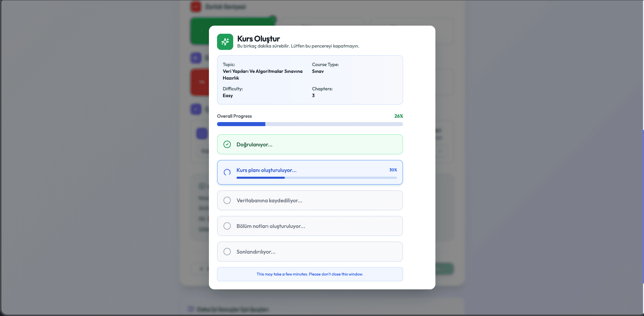The image size is (644, 316).
Task: Click the 'This may take a few minutes' notice
Action: click(x=310, y=274)
